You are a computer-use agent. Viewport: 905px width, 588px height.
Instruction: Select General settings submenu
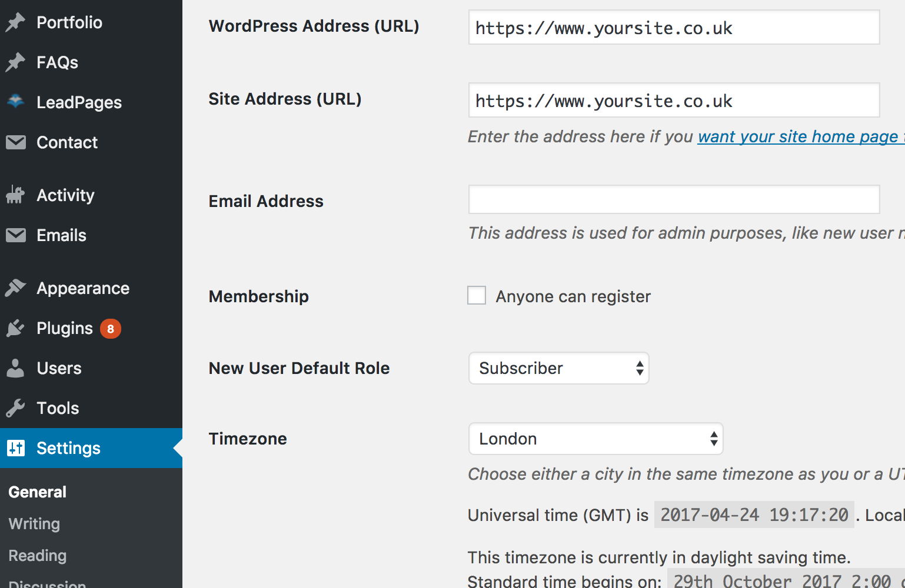pyautogui.click(x=38, y=492)
